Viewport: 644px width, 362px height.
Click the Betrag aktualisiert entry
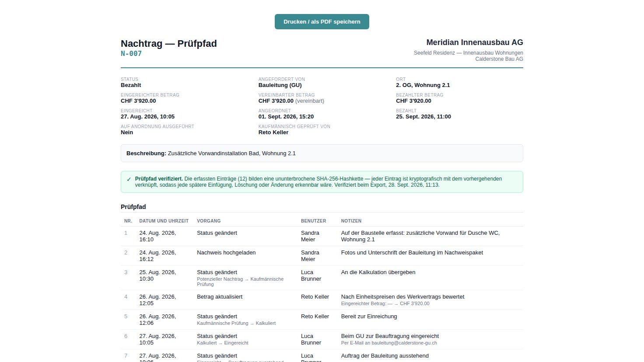tap(220, 297)
